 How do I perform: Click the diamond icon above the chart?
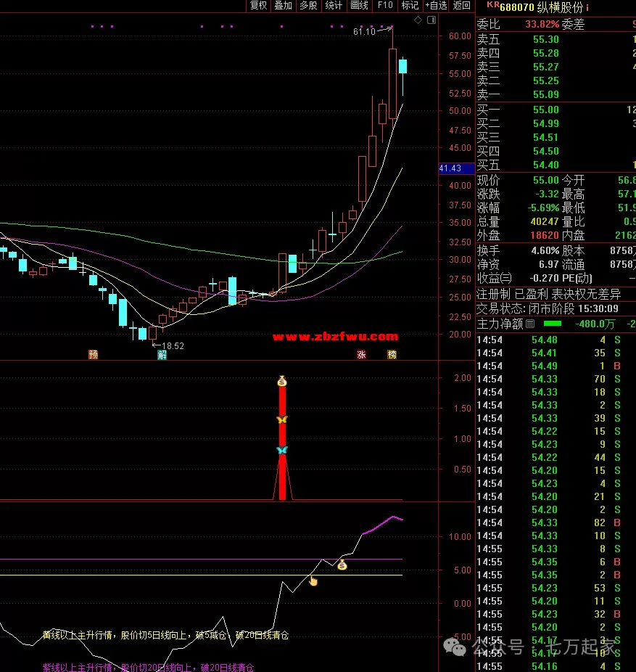(x=418, y=20)
